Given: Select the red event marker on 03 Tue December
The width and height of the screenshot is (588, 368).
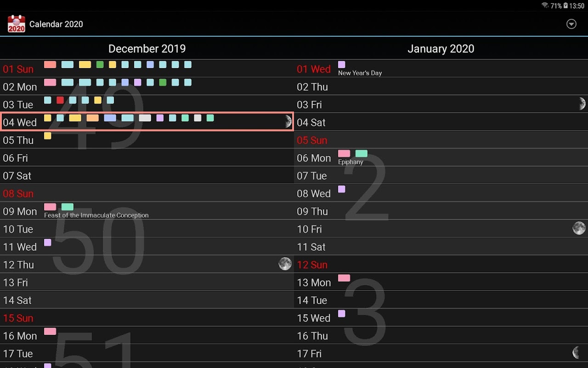Looking at the screenshot, I should pyautogui.click(x=60, y=100).
